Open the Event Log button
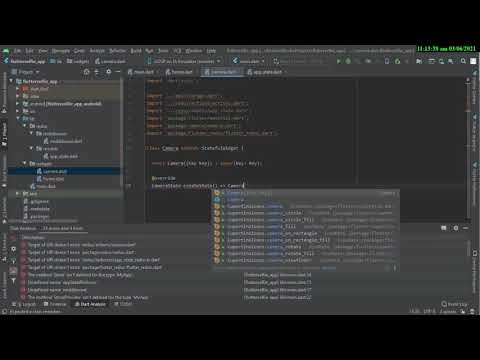 tap(455, 304)
